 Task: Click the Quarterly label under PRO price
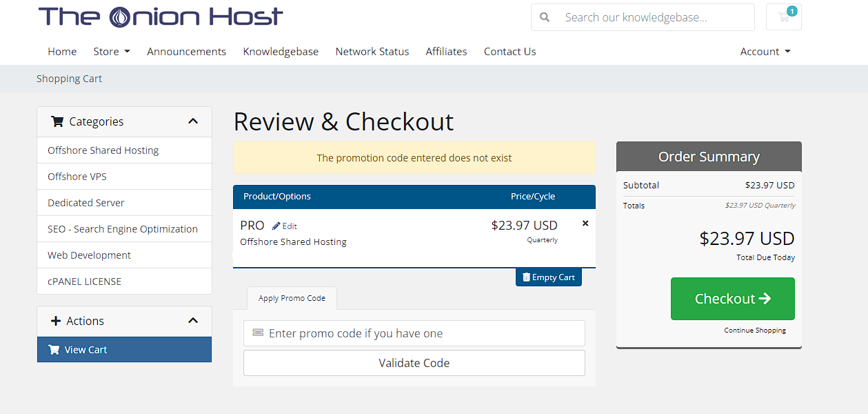coord(543,240)
